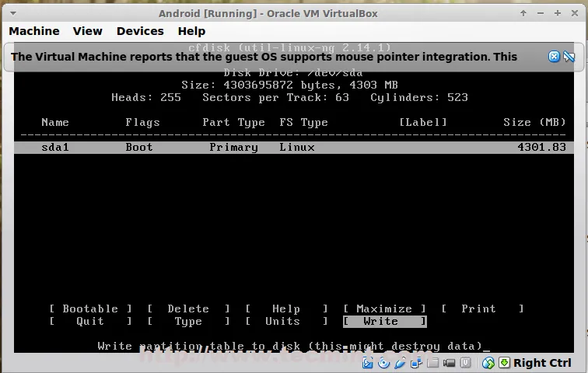This screenshot has width=588, height=373.
Task: Click the keyboard capture arrow icon
Action: click(504, 363)
